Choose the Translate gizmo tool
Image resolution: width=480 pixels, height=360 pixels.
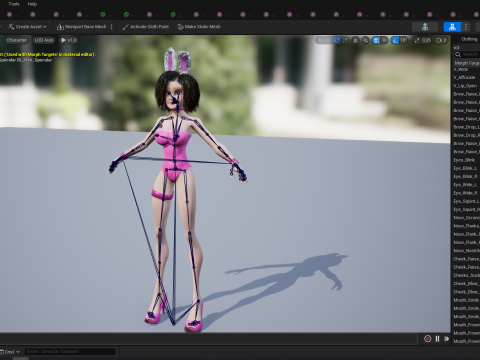pyautogui.click(x=329, y=40)
